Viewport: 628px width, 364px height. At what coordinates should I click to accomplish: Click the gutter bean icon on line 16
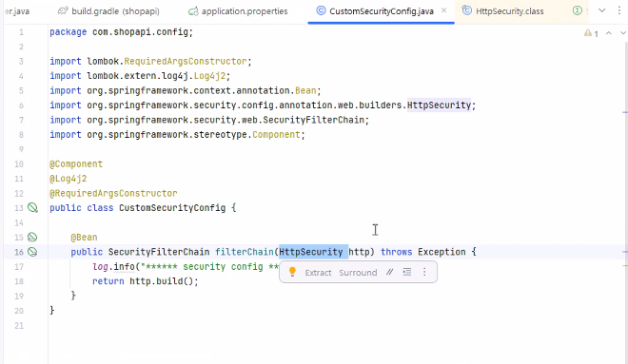coord(32,252)
